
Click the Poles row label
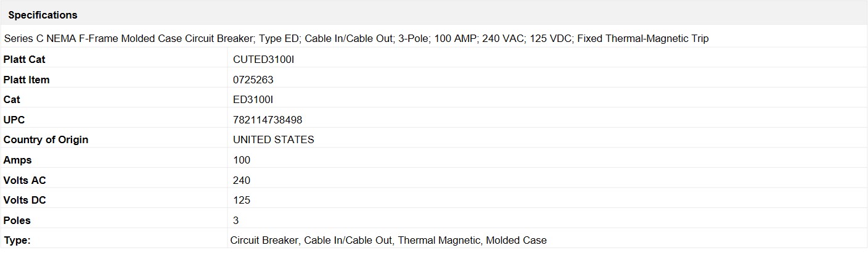coord(17,220)
